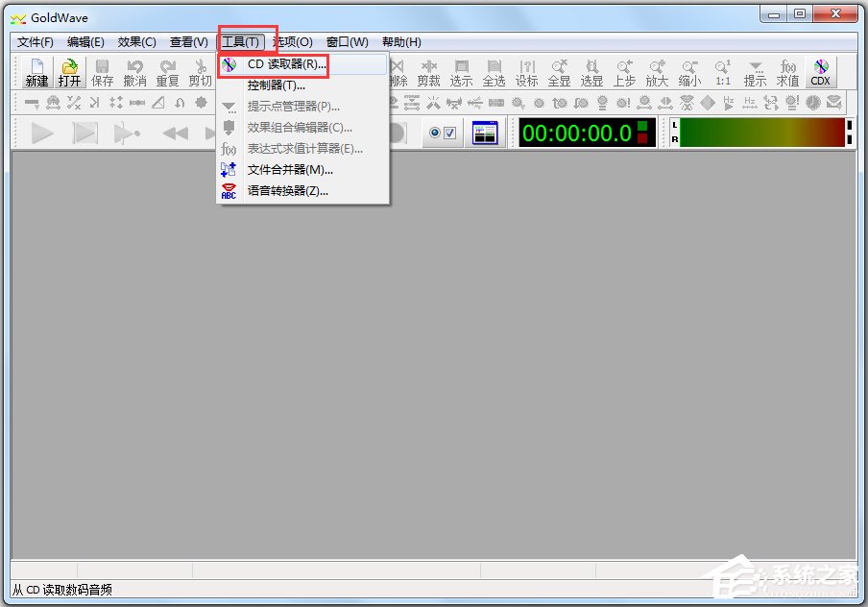The width and height of the screenshot is (868, 607).
Task: Open the 帮助(H) menu
Action: (x=402, y=42)
